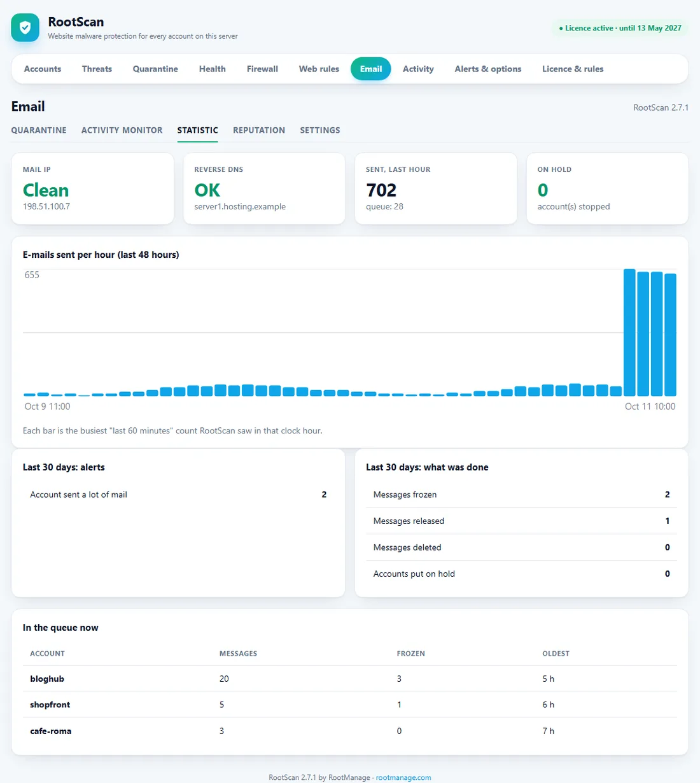The image size is (700, 783).
Task: Select the 'Account sent a lot of mail' row
Action: [x=178, y=495]
